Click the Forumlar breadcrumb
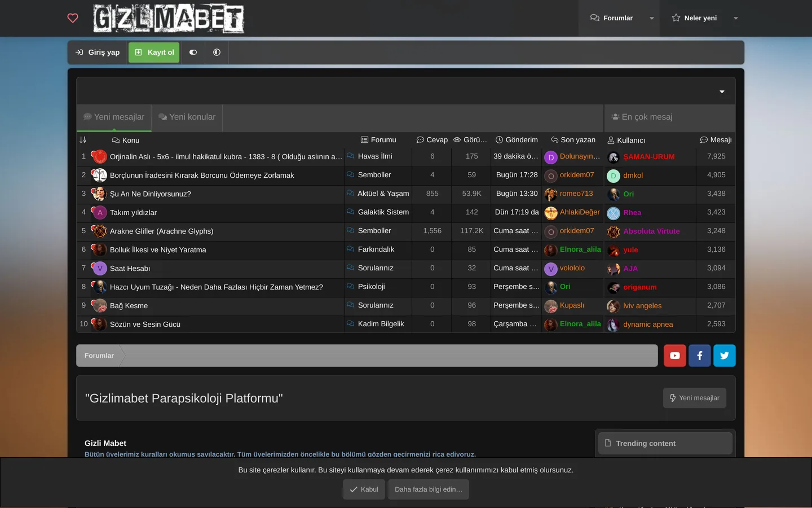 [x=99, y=356]
